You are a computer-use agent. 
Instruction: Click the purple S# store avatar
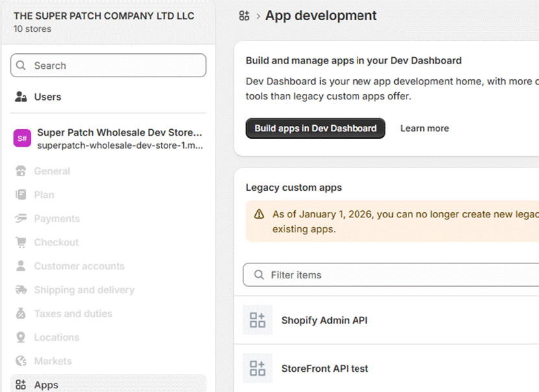tap(22, 138)
